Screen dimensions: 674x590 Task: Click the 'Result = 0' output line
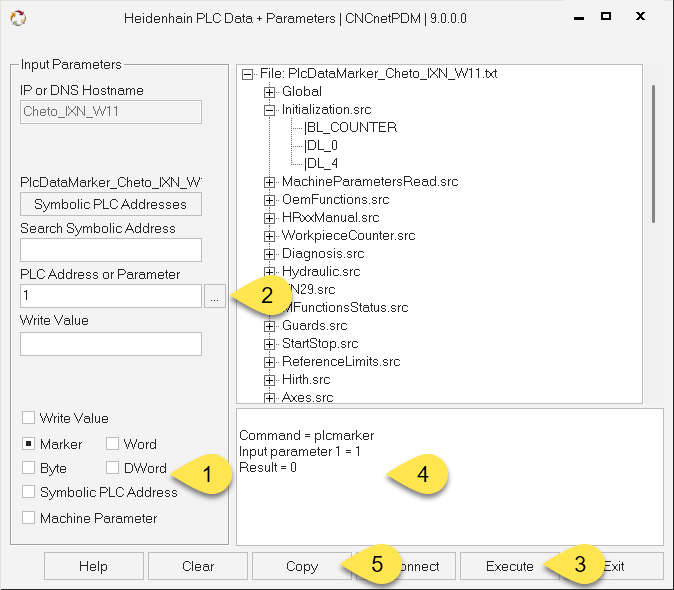[268, 468]
